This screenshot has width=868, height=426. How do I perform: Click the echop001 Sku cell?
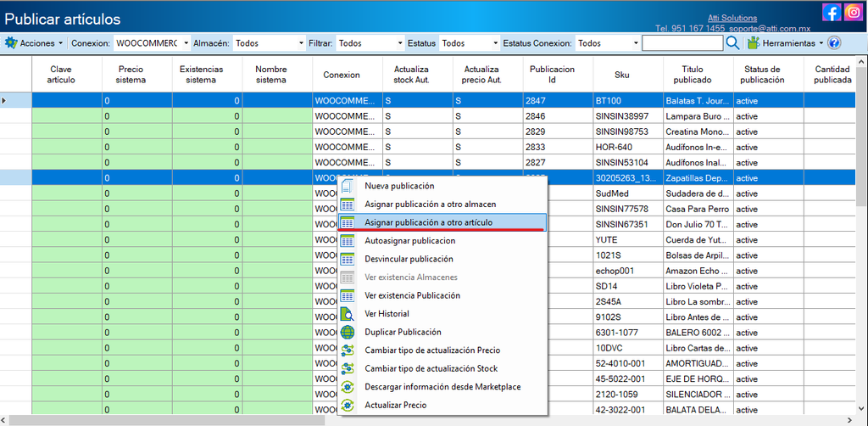click(x=628, y=271)
